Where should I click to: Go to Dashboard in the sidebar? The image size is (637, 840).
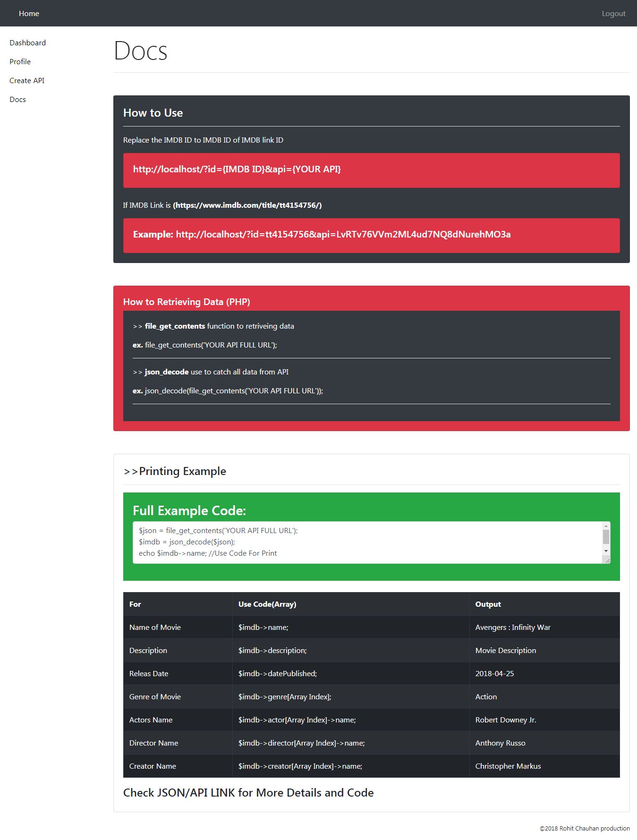coord(27,42)
